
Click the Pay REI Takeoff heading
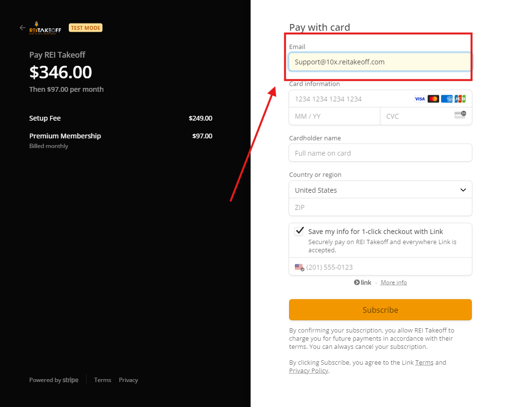coord(57,55)
